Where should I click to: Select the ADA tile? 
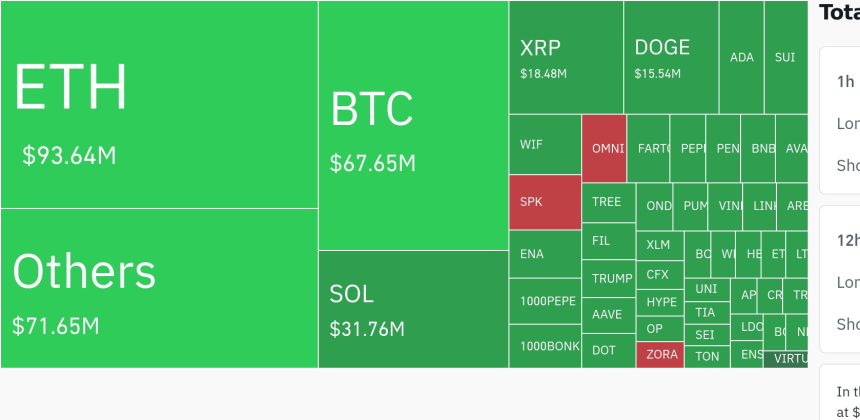click(x=742, y=58)
